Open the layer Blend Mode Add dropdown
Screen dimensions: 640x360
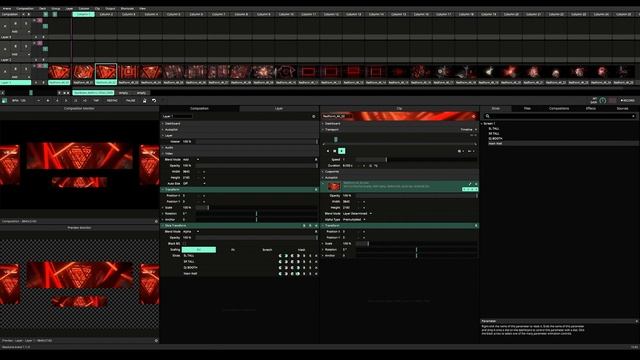pos(191,160)
